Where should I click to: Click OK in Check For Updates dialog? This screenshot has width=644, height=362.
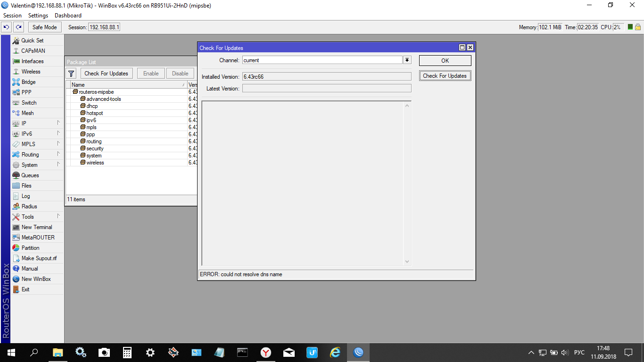pos(445,60)
